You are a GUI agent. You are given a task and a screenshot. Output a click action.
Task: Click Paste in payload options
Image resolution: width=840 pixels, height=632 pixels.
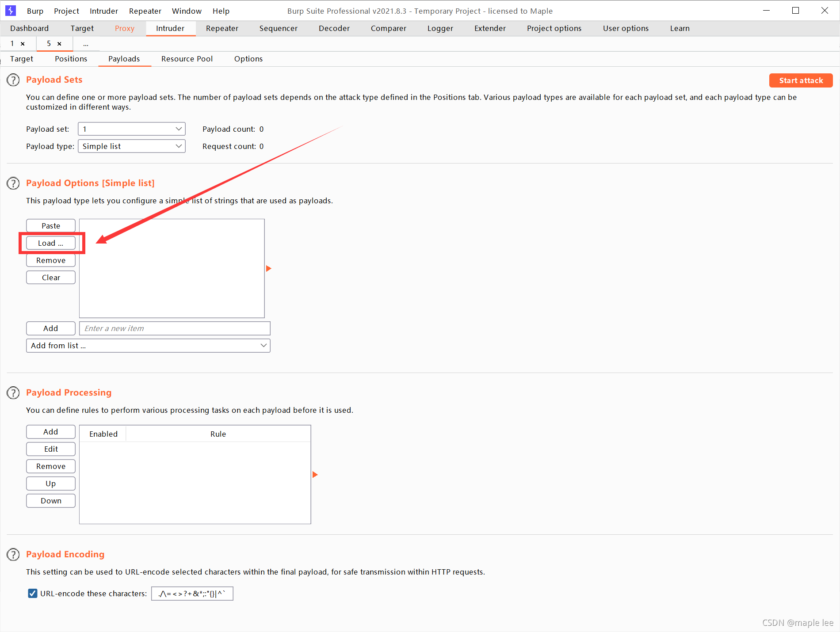click(51, 226)
